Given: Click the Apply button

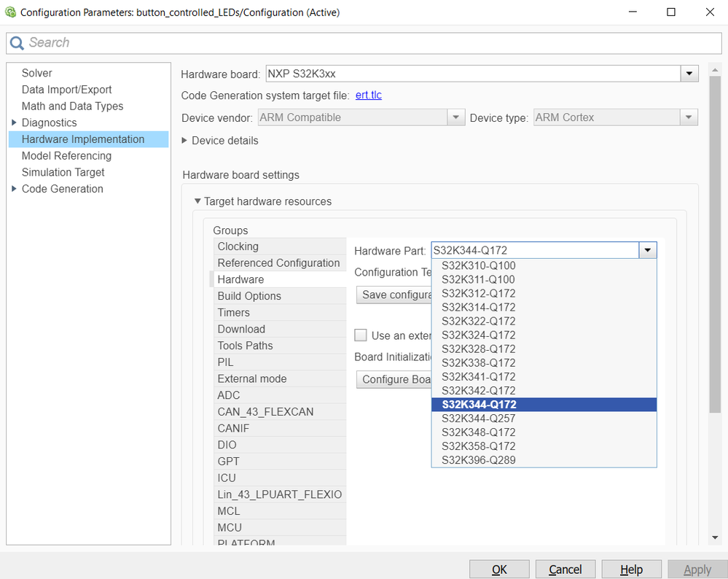Looking at the screenshot, I should point(697,570).
